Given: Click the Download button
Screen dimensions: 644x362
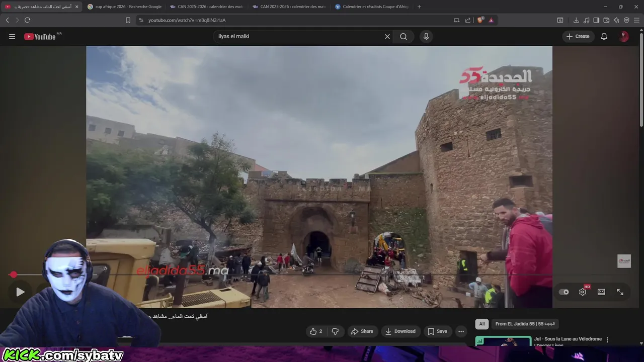Looking at the screenshot, I should [400, 331].
